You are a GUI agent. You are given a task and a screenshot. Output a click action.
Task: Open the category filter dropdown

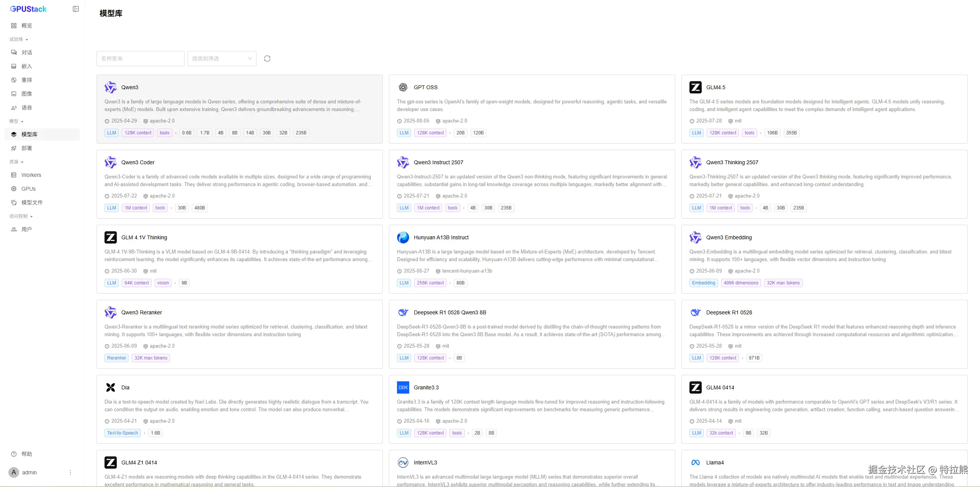[x=222, y=59]
